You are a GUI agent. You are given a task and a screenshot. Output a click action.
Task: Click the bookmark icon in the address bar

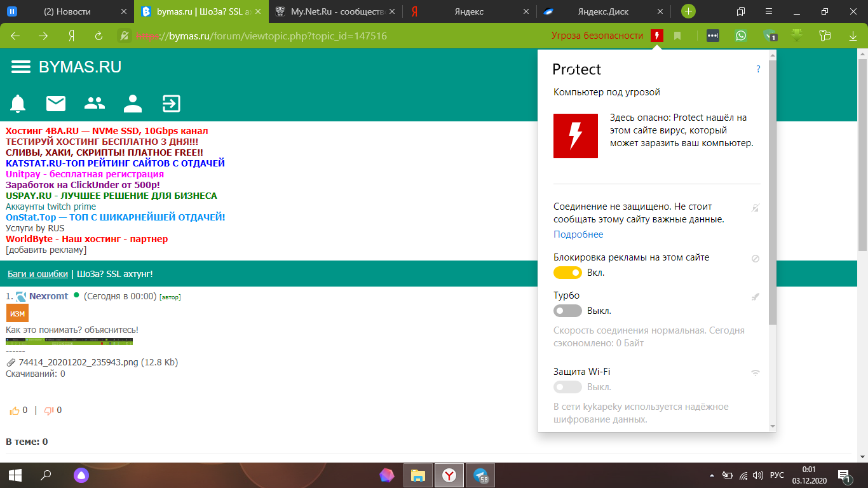[x=677, y=36]
